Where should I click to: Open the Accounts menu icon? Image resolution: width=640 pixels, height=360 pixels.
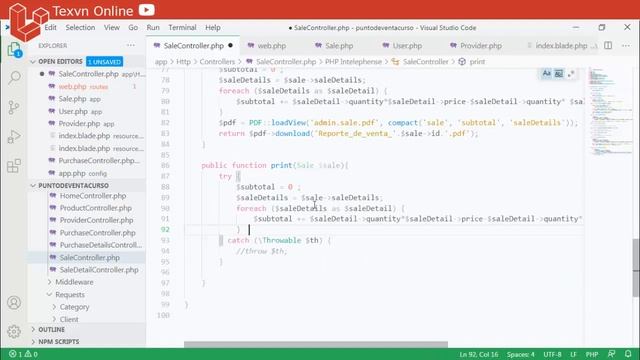14,302
